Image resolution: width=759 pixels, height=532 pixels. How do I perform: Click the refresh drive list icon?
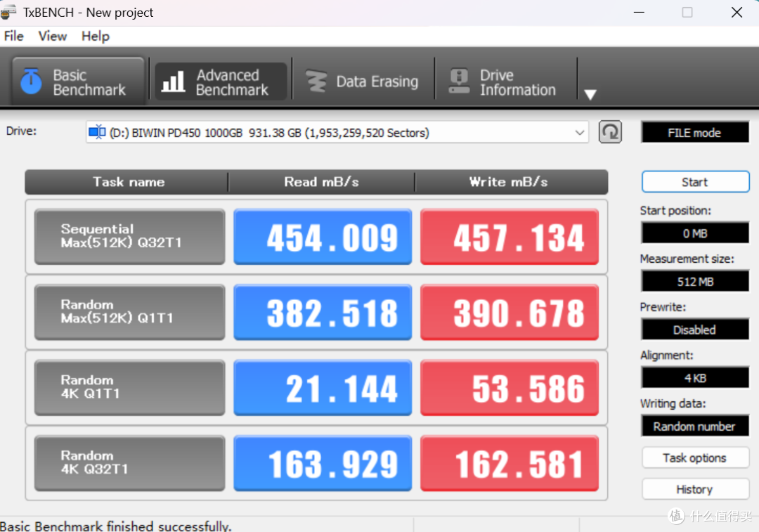pos(610,131)
